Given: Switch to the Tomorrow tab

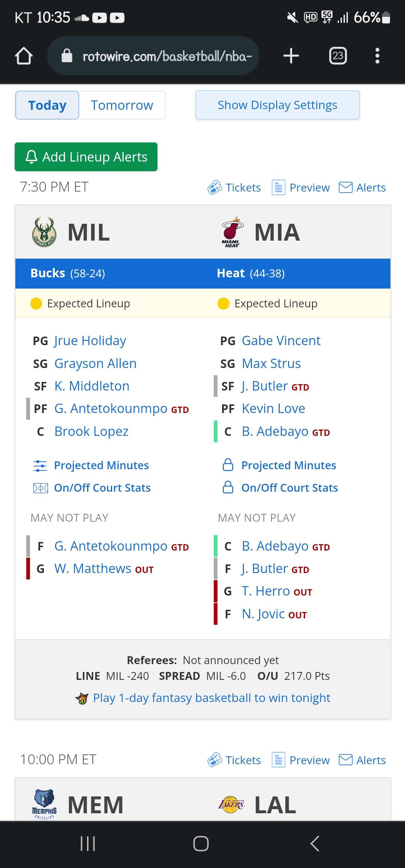Looking at the screenshot, I should click(x=122, y=105).
